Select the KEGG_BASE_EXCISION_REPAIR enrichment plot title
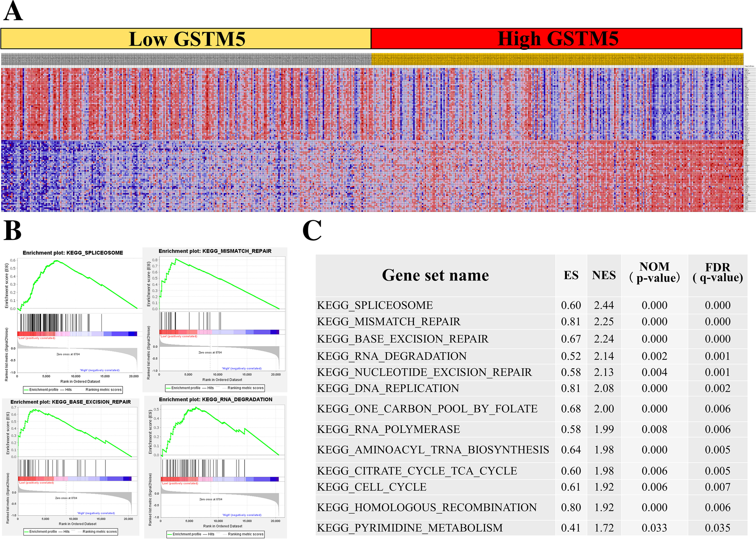 pos(70,402)
